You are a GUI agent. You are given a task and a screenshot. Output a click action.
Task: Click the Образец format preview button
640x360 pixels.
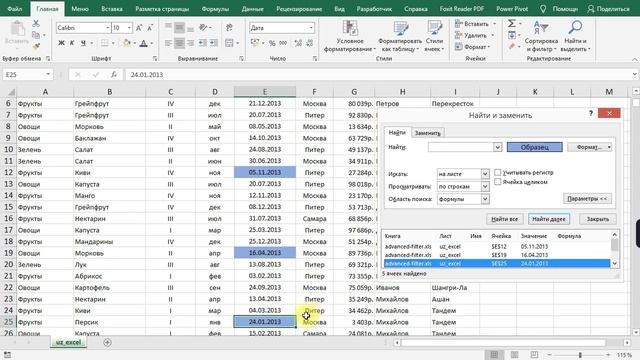tap(535, 147)
